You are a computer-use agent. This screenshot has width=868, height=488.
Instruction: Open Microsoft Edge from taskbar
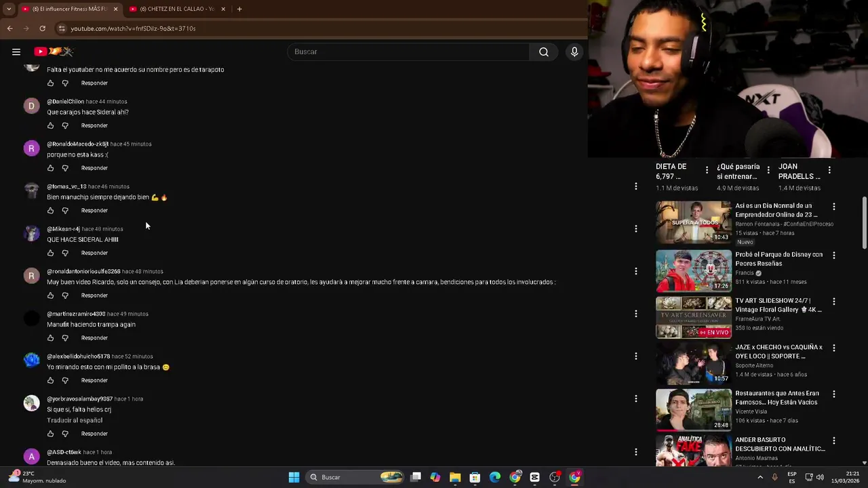click(495, 477)
